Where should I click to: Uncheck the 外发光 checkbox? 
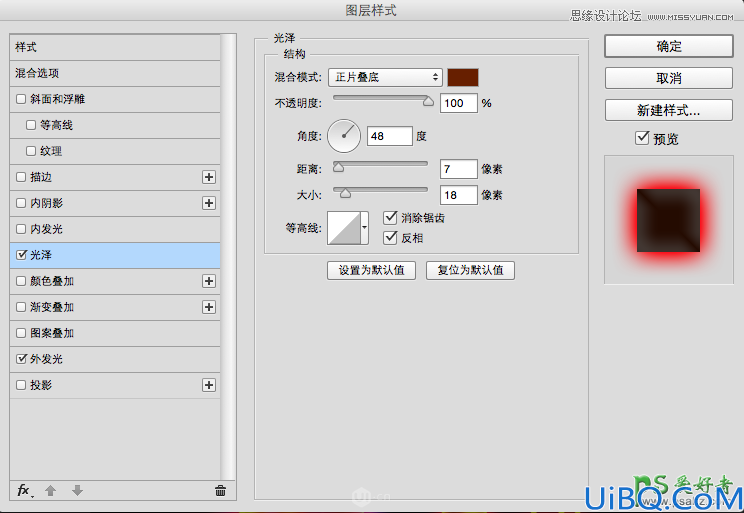[x=21, y=359]
